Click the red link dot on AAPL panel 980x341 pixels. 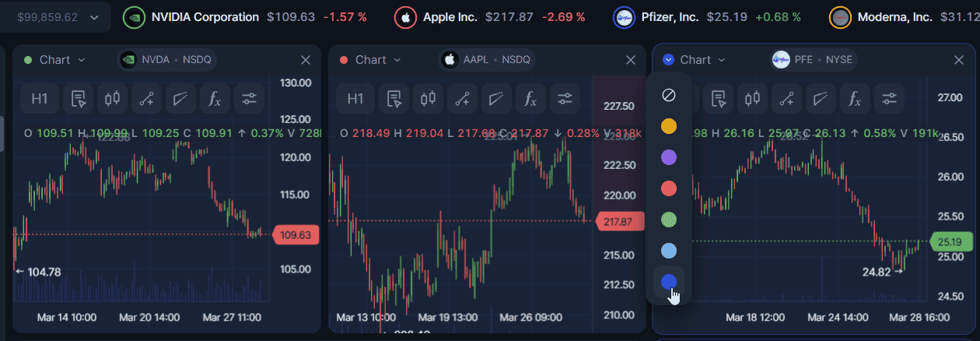(344, 60)
